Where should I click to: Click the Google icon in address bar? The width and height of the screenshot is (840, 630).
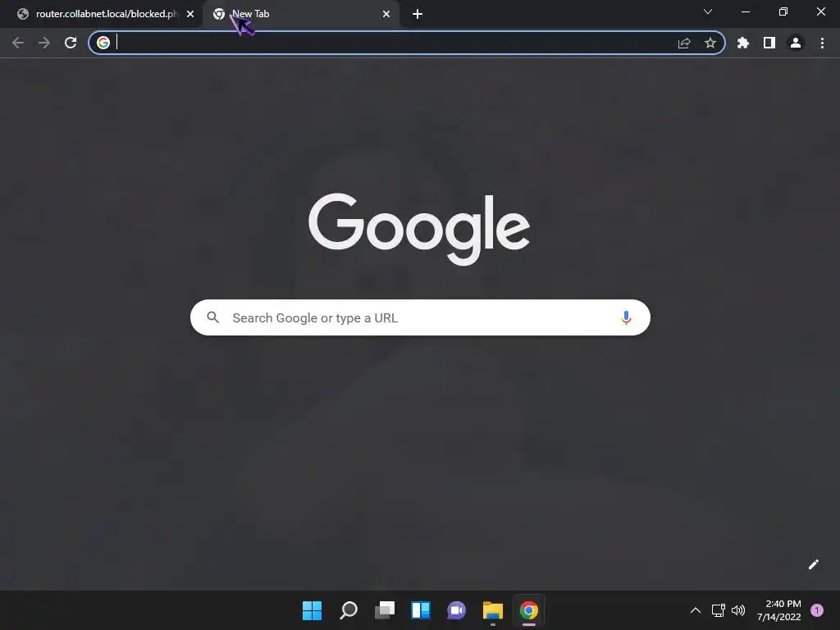[x=103, y=43]
